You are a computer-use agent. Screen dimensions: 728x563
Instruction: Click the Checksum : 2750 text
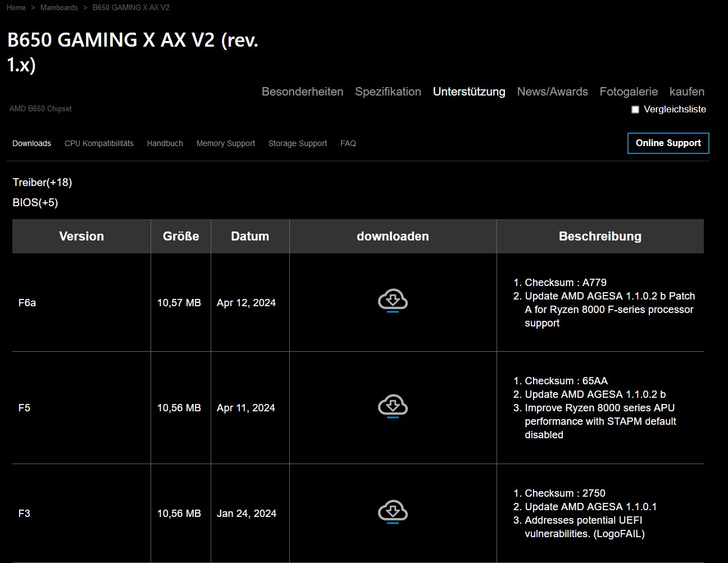(x=565, y=493)
